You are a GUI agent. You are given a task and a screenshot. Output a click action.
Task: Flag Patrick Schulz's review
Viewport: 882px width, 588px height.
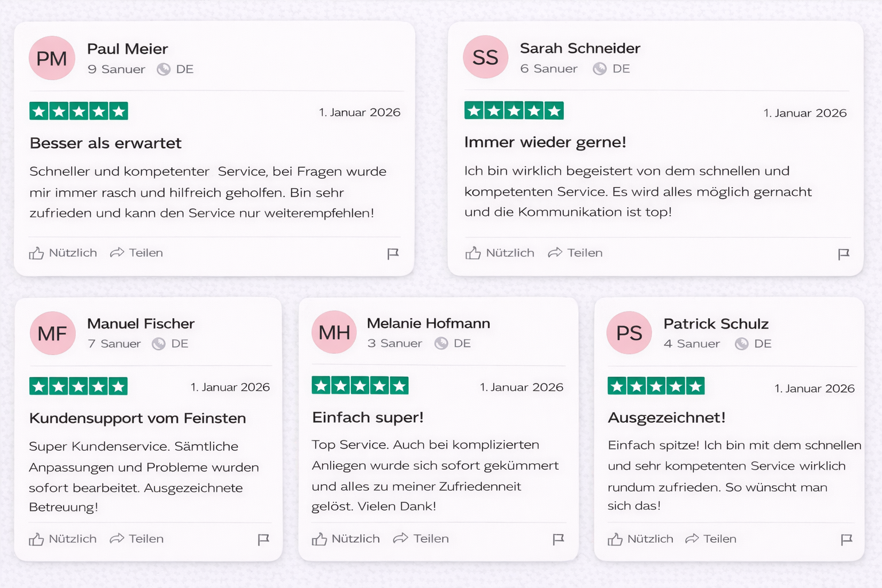pyautogui.click(x=846, y=539)
